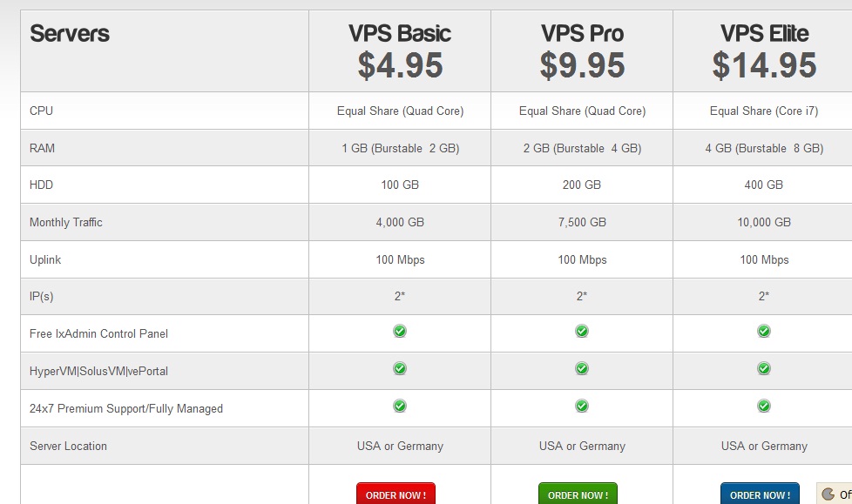Click VPS Basic HyperVM|SolusVM checkmark icon
This screenshot has height=504, width=852.
pos(400,369)
